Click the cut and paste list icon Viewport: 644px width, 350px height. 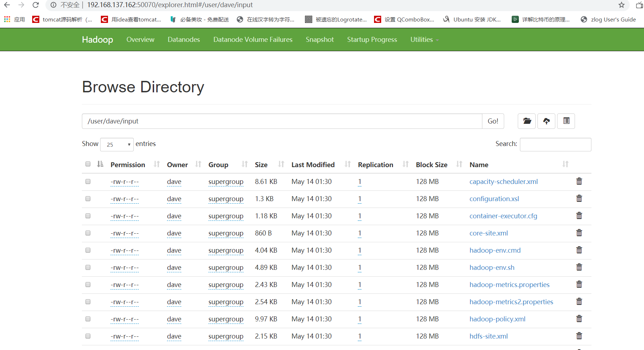pyautogui.click(x=566, y=121)
